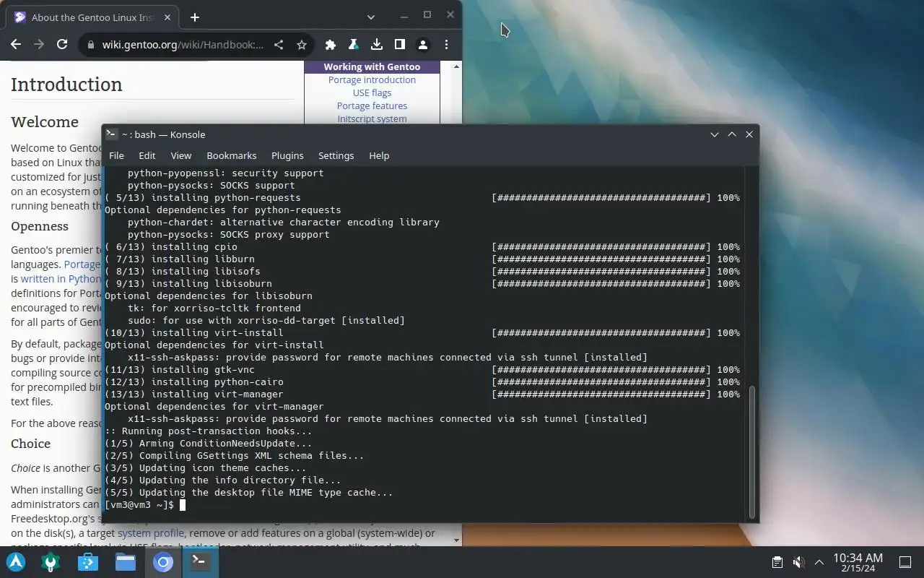Image resolution: width=924 pixels, height=578 pixels.
Task: Open Konsole Bookmarks menu
Action: point(232,155)
